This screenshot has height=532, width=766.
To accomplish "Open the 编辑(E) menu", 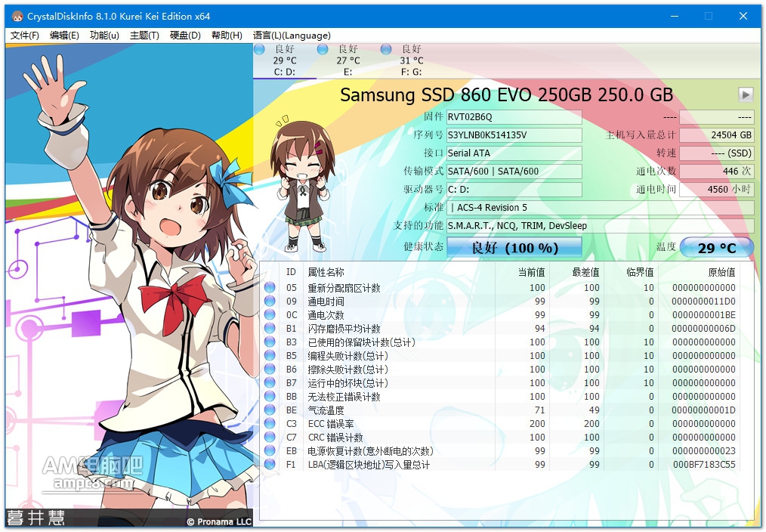I will [64, 36].
